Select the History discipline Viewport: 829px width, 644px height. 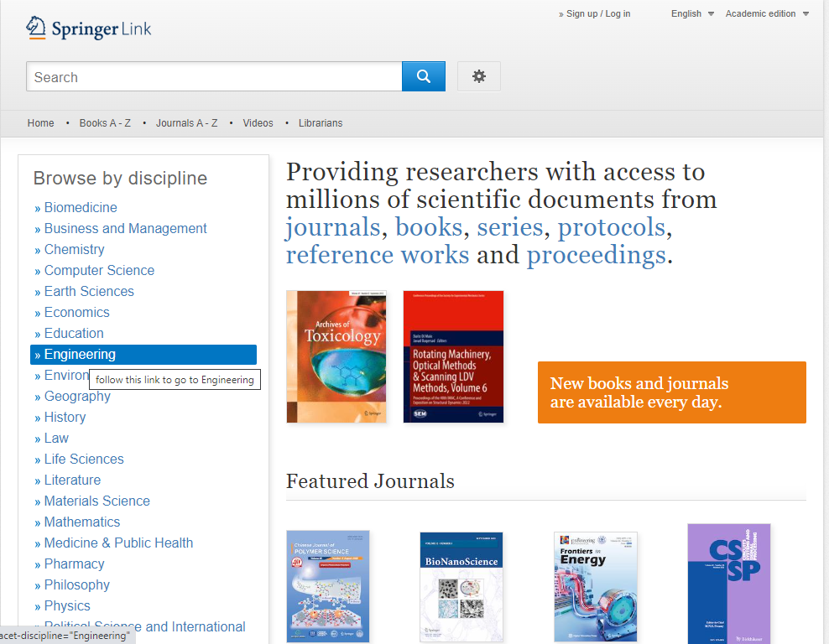tap(65, 418)
